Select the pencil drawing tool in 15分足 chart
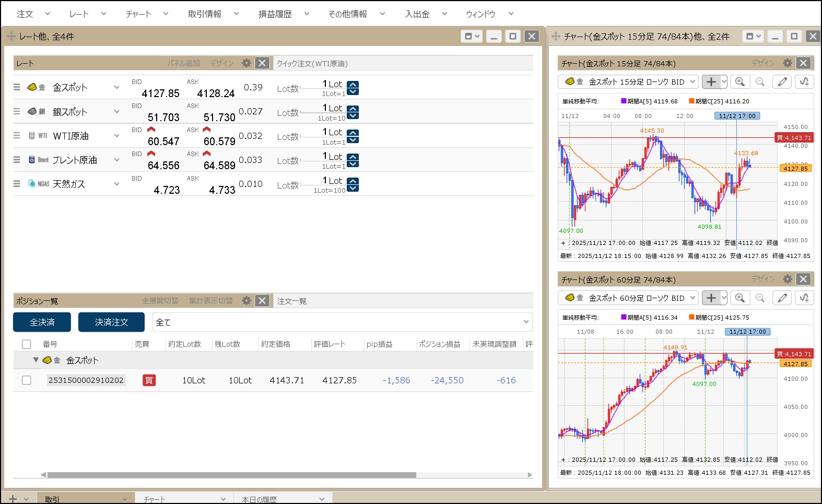Screen dimensions: 822x504 click(782, 81)
